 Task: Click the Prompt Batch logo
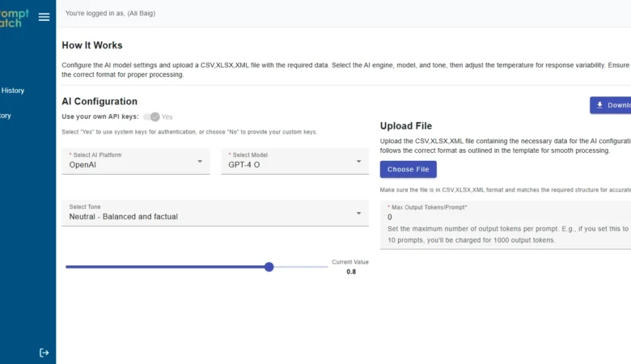[x=15, y=18]
